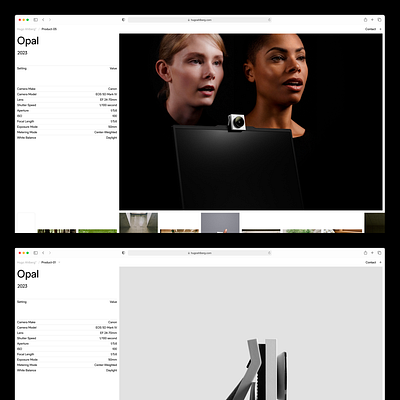Select the Center Weighted value in the top window
Viewport: 400px width, 400px height.
pyautogui.click(x=106, y=132)
